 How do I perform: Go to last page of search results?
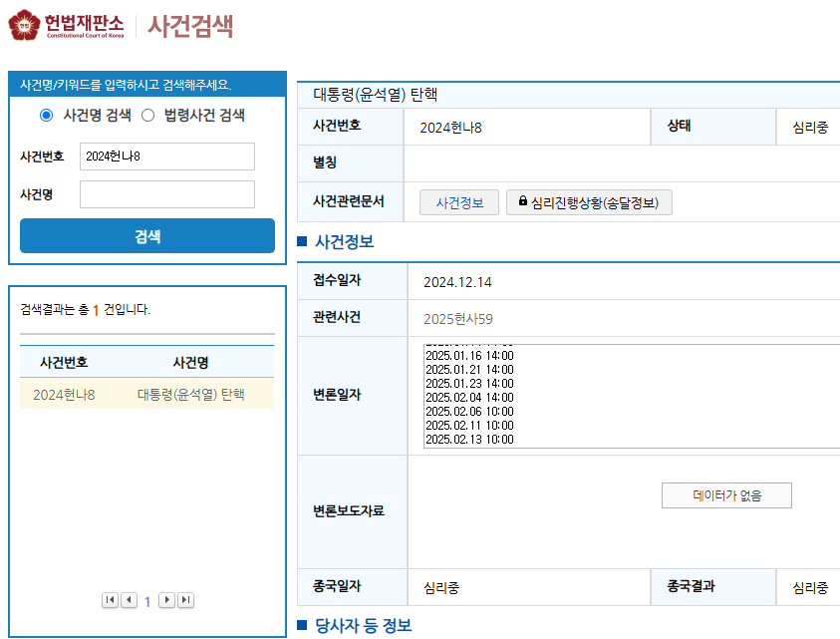click(x=186, y=600)
